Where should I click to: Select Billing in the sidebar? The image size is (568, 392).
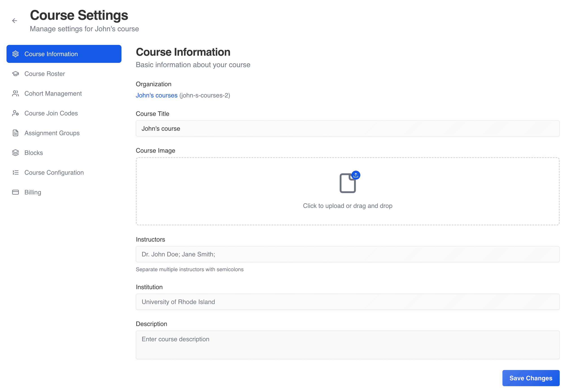pyautogui.click(x=64, y=192)
